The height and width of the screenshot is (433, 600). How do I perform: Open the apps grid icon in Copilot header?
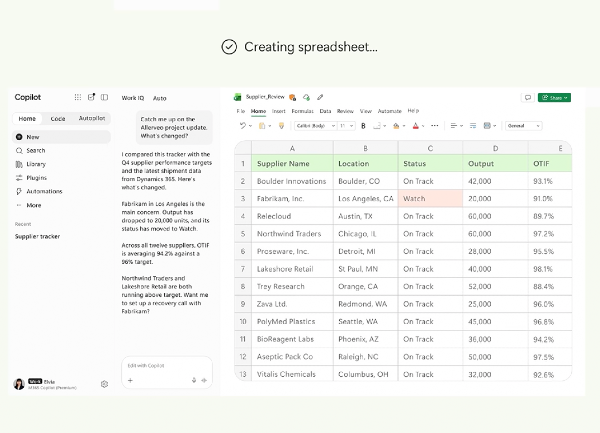click(78, 97)
